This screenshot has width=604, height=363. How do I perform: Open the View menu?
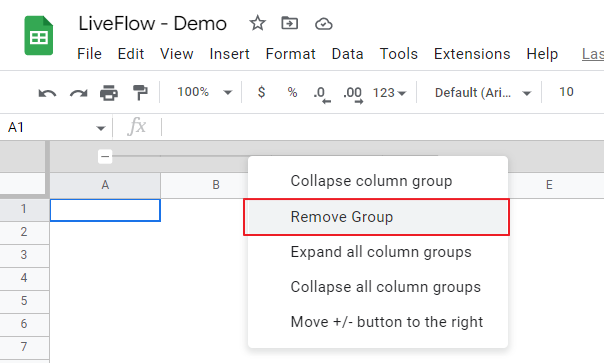(176, 54)
